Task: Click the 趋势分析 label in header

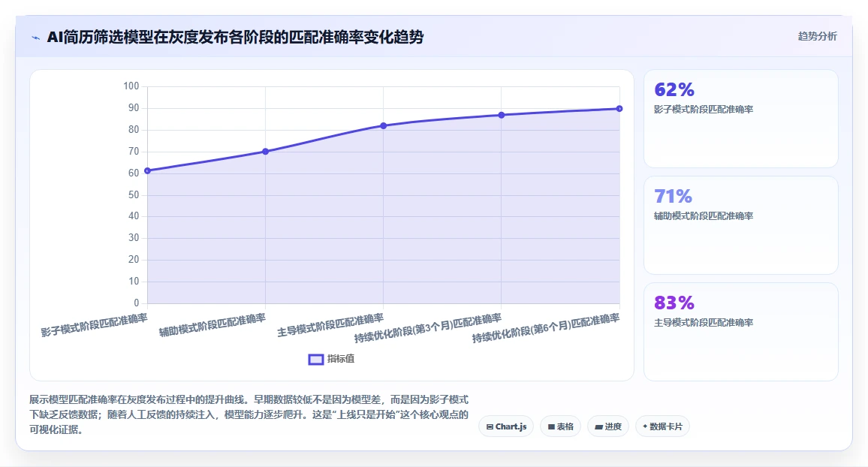Action: 817,37
